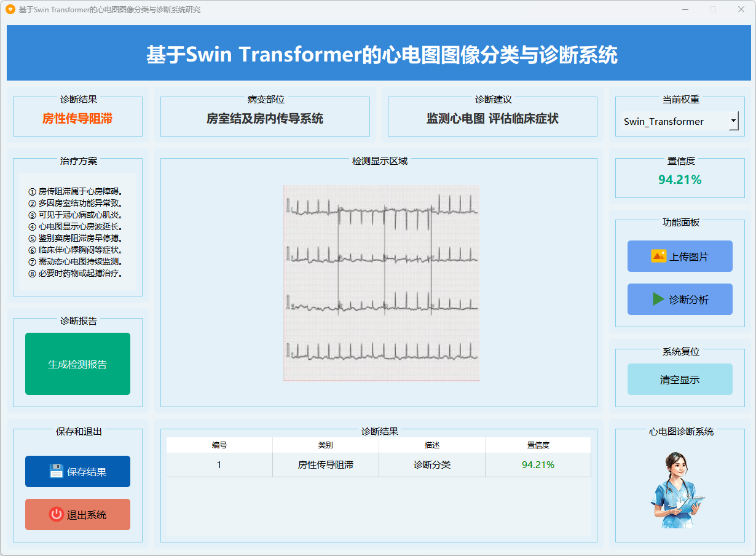
Task: Minimize the application window
Action: tap(685, 10)
